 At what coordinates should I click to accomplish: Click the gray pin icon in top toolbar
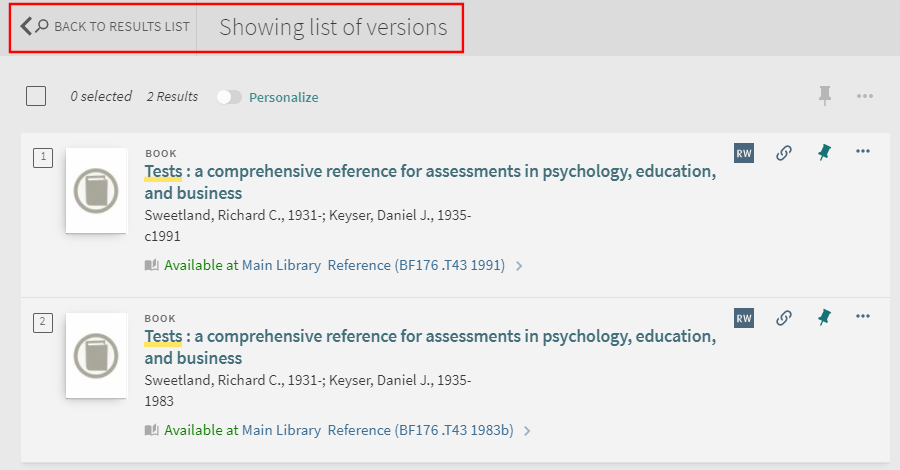coord(825,96)
